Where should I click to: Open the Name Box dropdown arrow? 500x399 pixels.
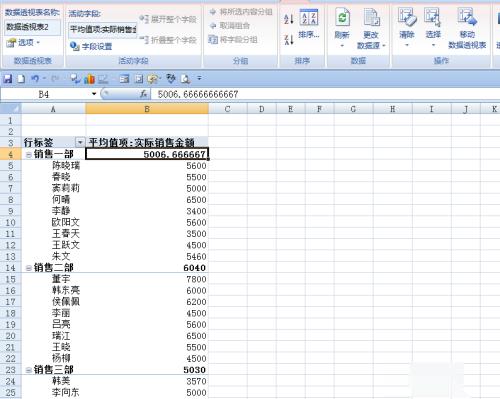click(x=94, y=94)
